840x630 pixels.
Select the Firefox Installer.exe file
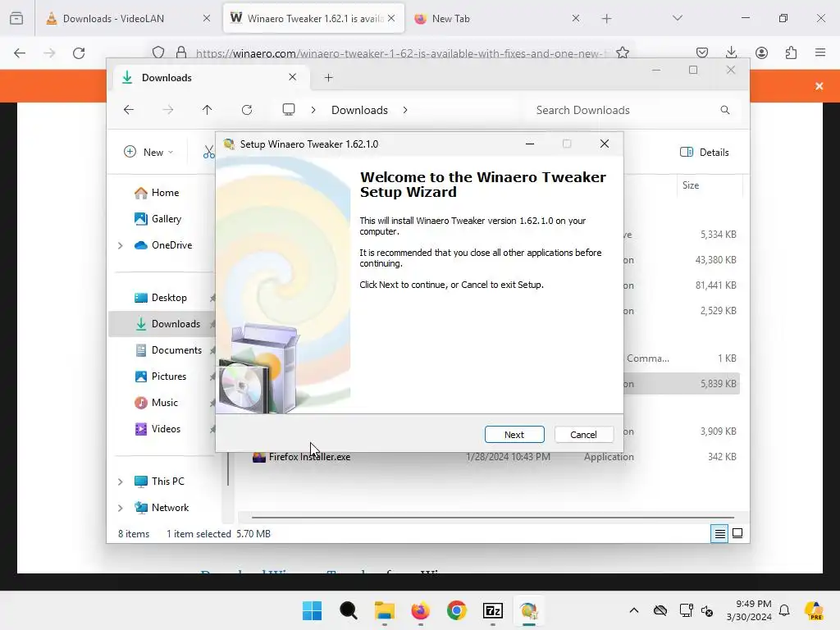(x=309, y=456)
